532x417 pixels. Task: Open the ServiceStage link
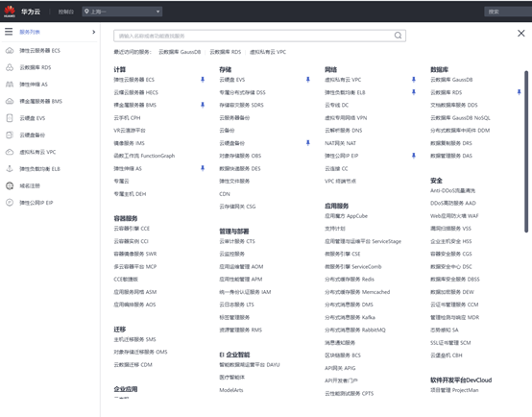363,241
